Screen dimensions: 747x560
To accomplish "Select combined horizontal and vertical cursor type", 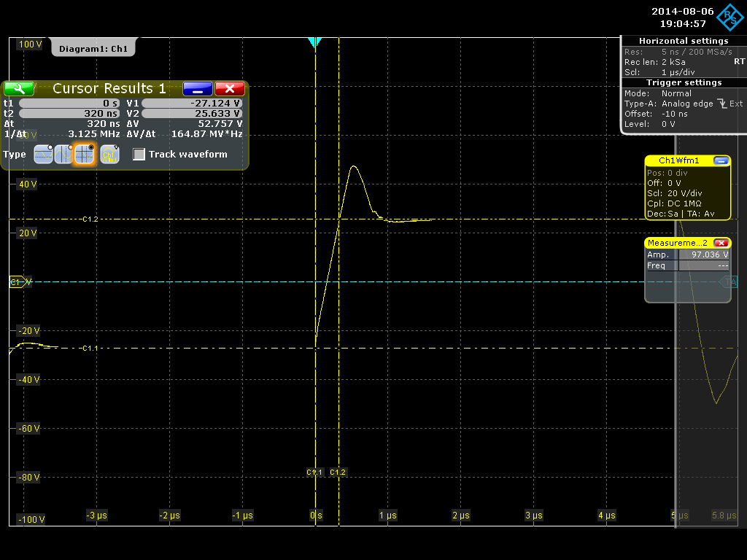I will coord(85,155).
